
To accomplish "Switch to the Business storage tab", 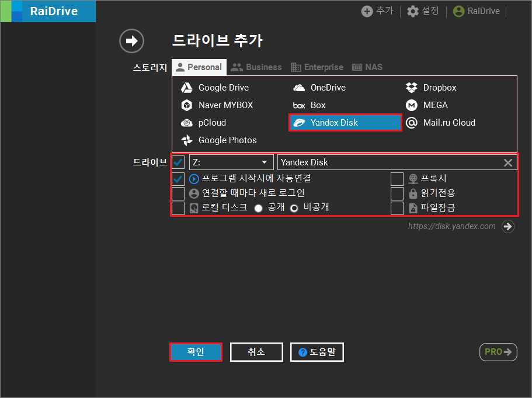I will [256, 67].
